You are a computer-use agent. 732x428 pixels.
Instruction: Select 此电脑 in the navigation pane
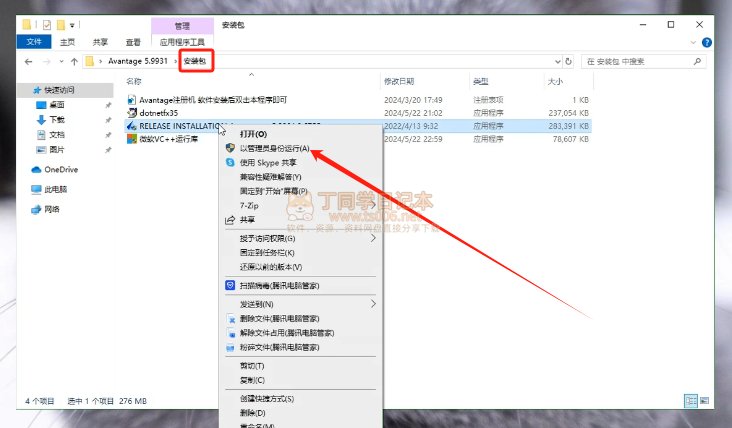56,189
